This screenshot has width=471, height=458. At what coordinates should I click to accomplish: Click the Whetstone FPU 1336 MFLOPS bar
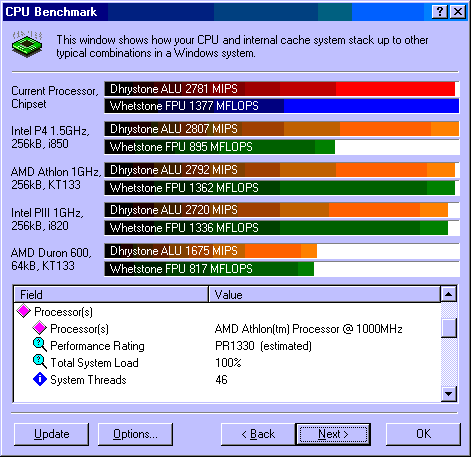(282, 228)
